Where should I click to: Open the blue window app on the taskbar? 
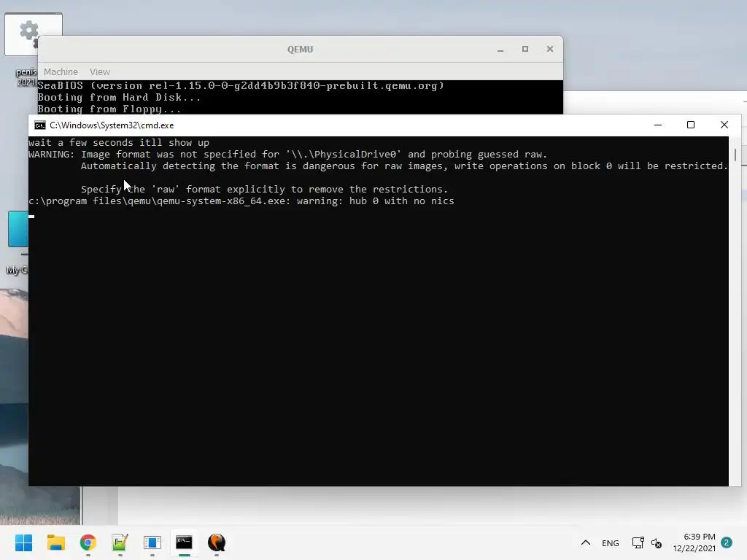(x=152, y=542)
